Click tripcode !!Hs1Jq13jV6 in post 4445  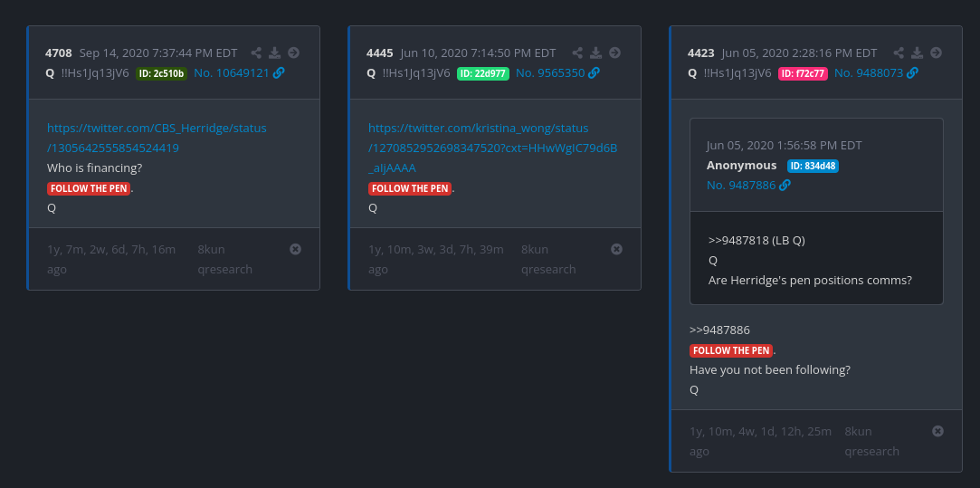pos(416,73)
